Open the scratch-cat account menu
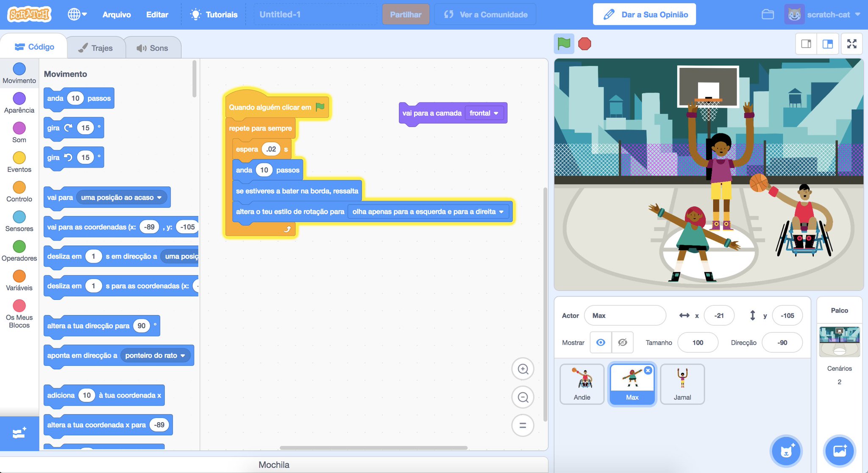Image resolution: width=868 pixels, height=473 pixels. click(x=823, y=14)
